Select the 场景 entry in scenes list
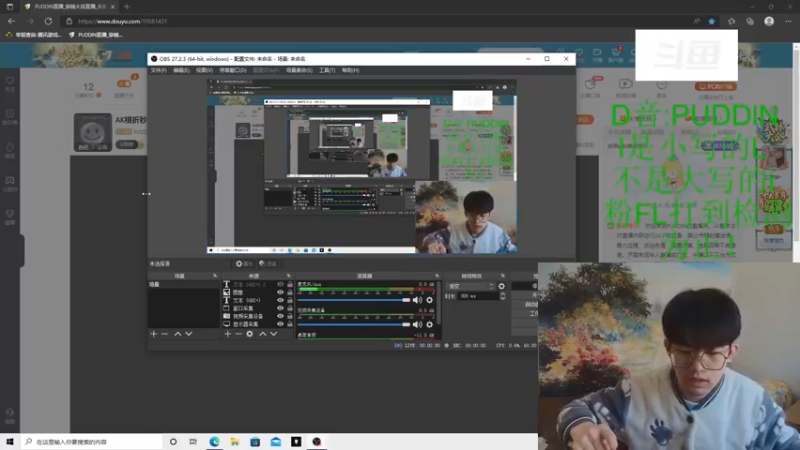This screenshot has height=450, width=800. click(x=184, y=284)
